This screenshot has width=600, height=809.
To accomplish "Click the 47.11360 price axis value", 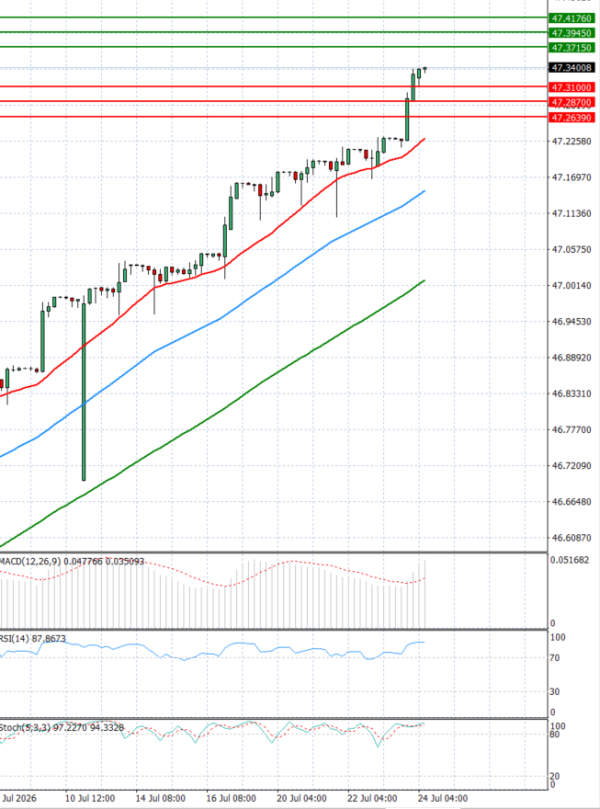I will pyautogui.click(x=572, y=214).
